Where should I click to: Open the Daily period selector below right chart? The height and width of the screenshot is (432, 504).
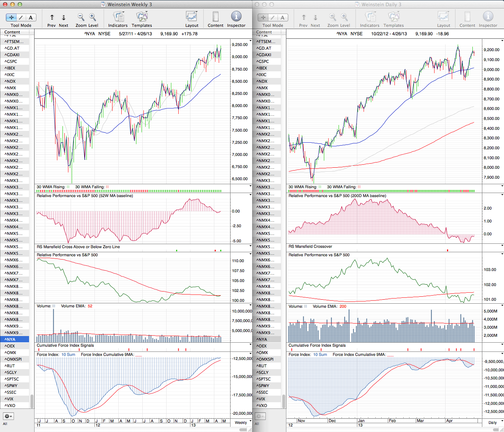tap(492, 422)
